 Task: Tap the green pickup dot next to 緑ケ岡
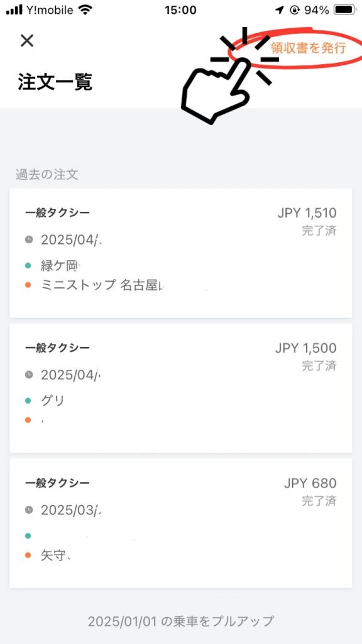pyautogui.click(x=28, y=265)
